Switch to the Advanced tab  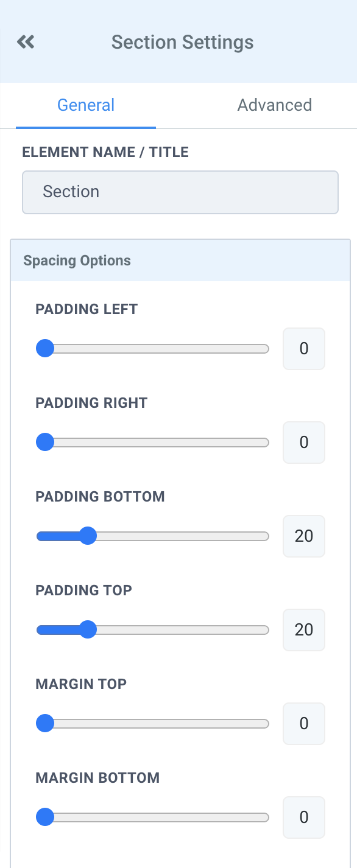(274, 105)
